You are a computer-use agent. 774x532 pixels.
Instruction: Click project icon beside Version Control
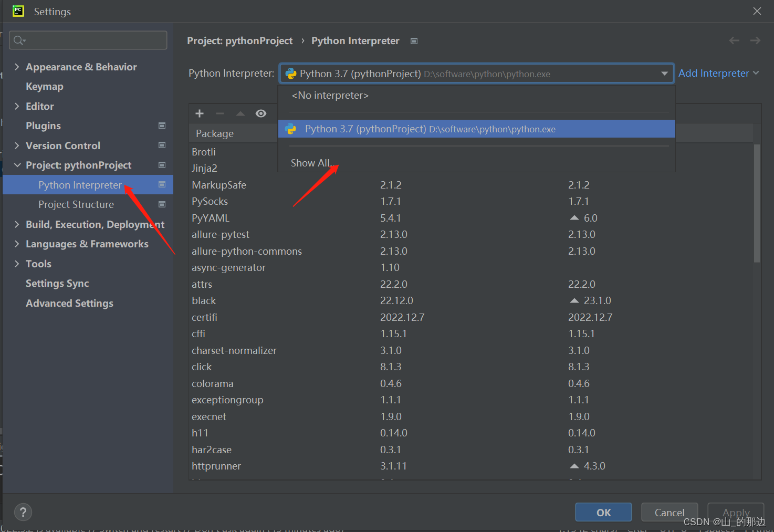click(x=162, y=145)
